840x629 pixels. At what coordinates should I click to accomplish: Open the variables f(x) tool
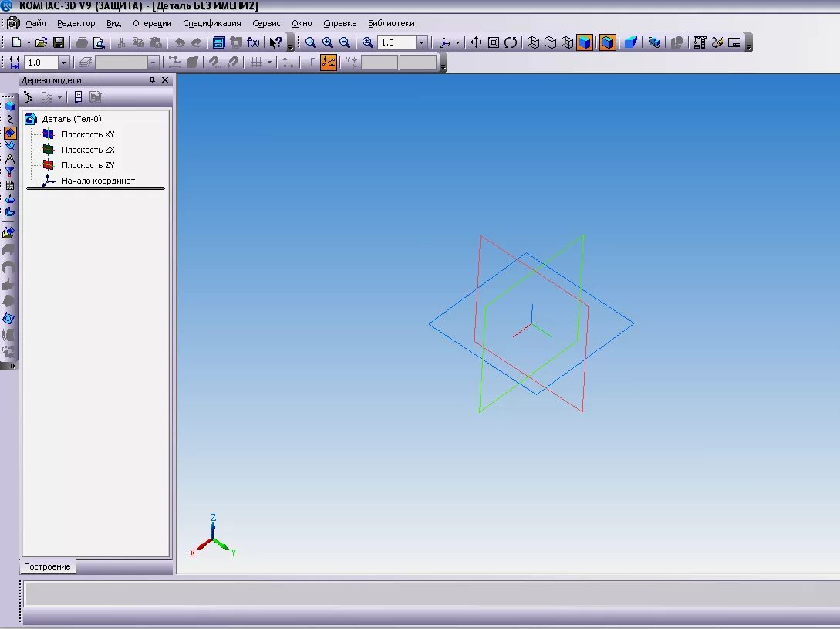tap(253, 42)
